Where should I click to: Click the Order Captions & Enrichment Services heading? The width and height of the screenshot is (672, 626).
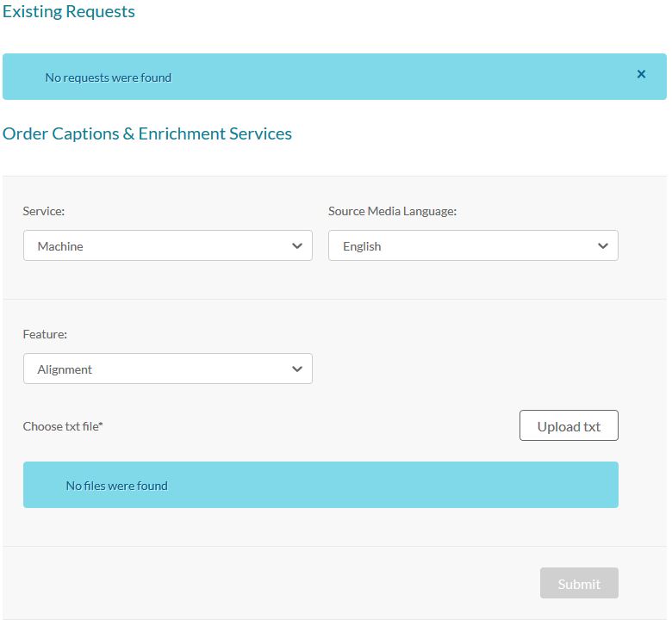point(147,133)
